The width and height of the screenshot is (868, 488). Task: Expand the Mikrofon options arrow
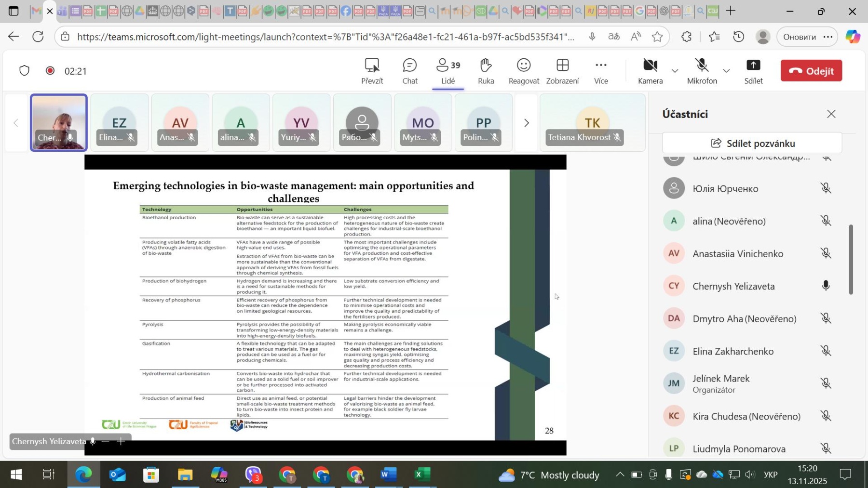coord(726,71)
